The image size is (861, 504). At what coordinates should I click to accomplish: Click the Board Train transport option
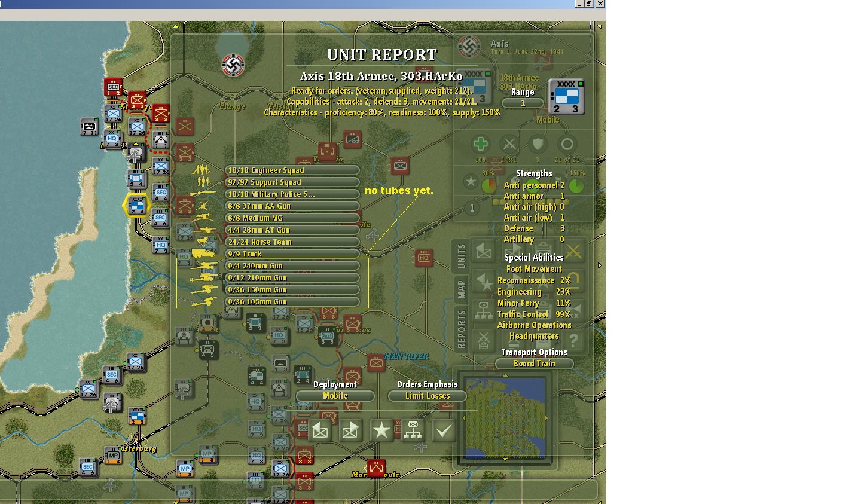click(535, 364)
